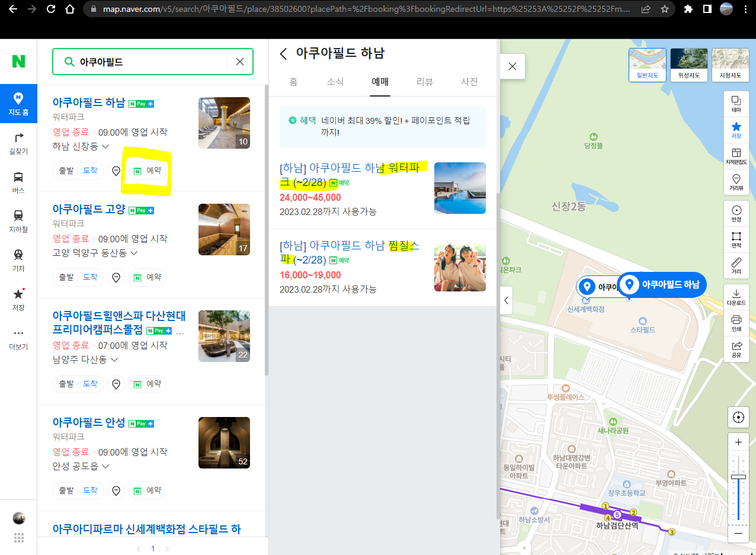The width and height of the screenshot is (756, 555).
Task: Open the 찜질스파 ticket image
Action: click(460, 265)
